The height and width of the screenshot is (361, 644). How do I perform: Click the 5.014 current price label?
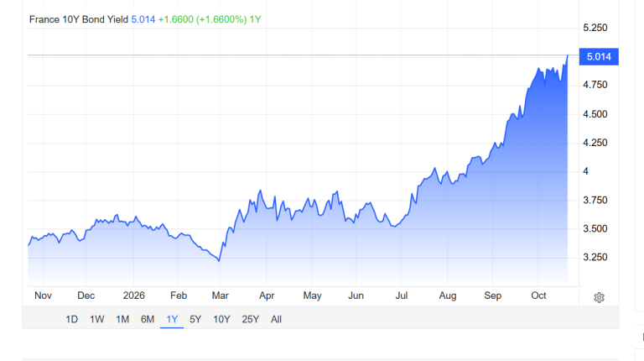599,57
